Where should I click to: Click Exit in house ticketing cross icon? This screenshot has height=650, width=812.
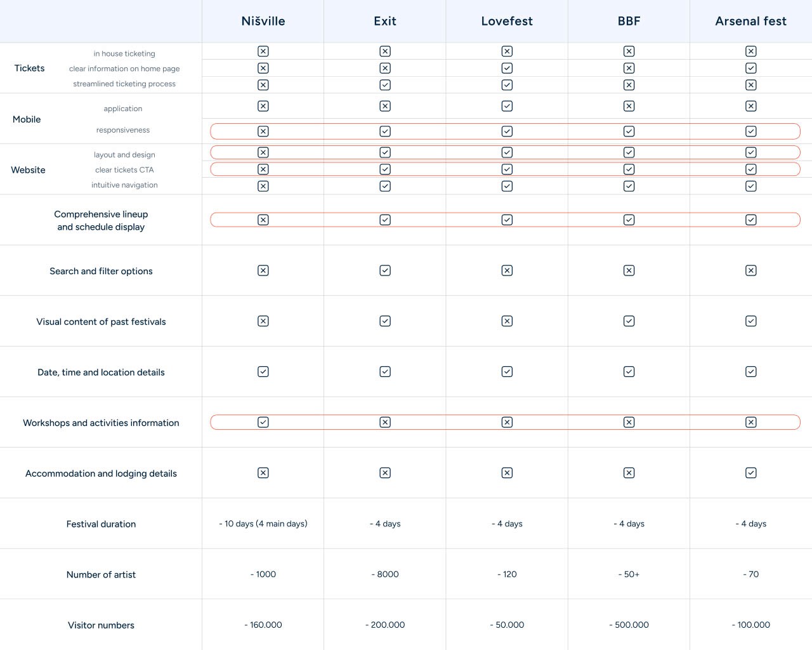(x=385, y=51)
